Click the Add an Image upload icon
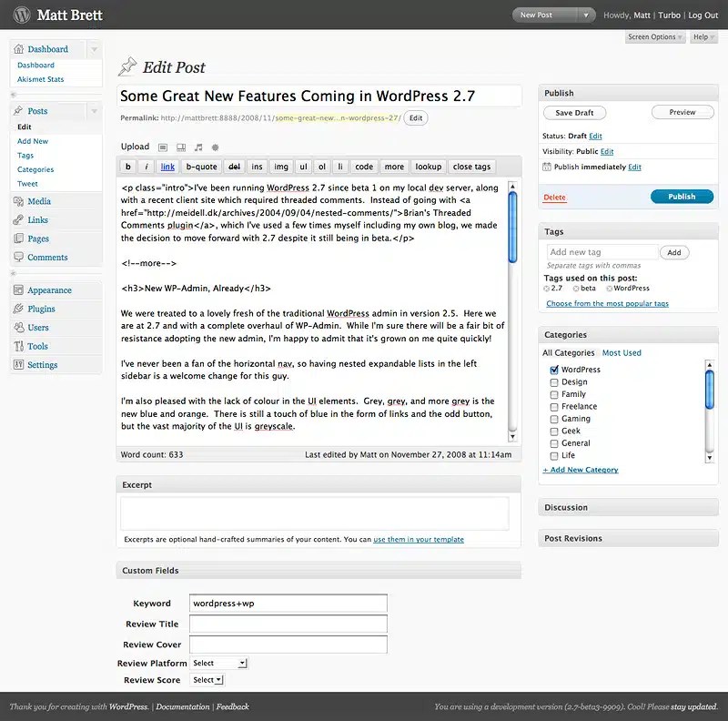 pyautogui.click(x=163, y=147)
